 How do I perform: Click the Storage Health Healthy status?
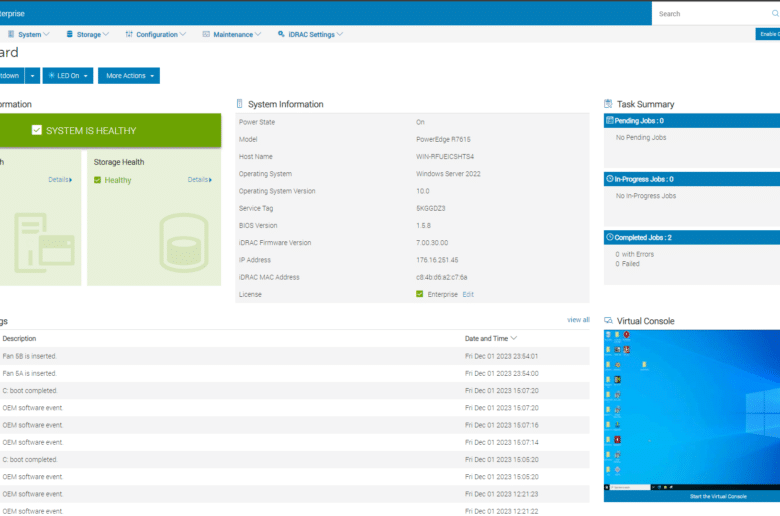point(118,180)
